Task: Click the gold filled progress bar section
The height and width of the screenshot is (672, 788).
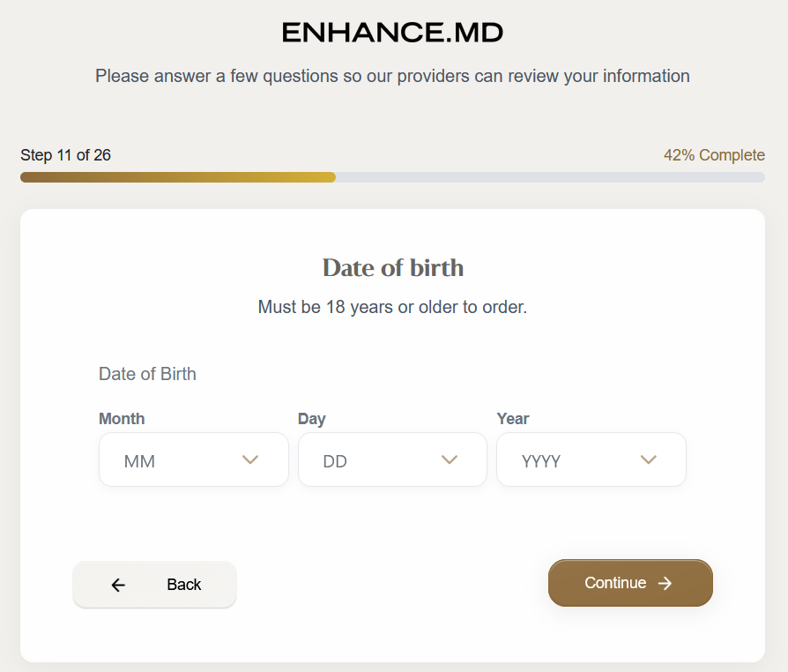Action: click(177, 177)
